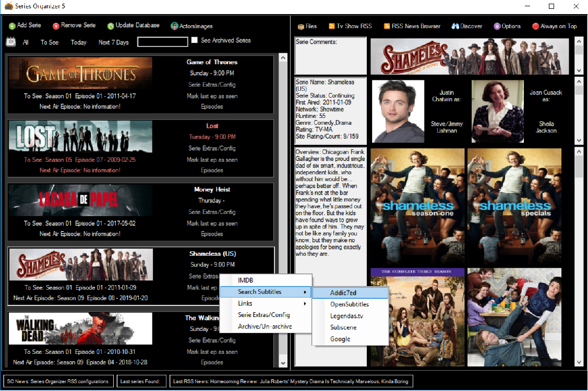
Task: Click series list scrollbar up arrow
Action: (x=283, y=58)
